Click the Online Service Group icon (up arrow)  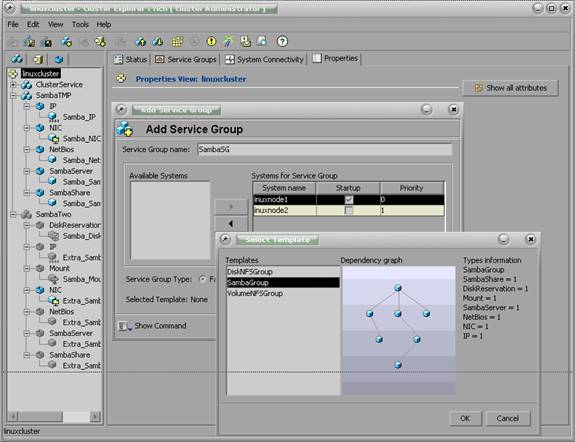(x=140, y=42)
